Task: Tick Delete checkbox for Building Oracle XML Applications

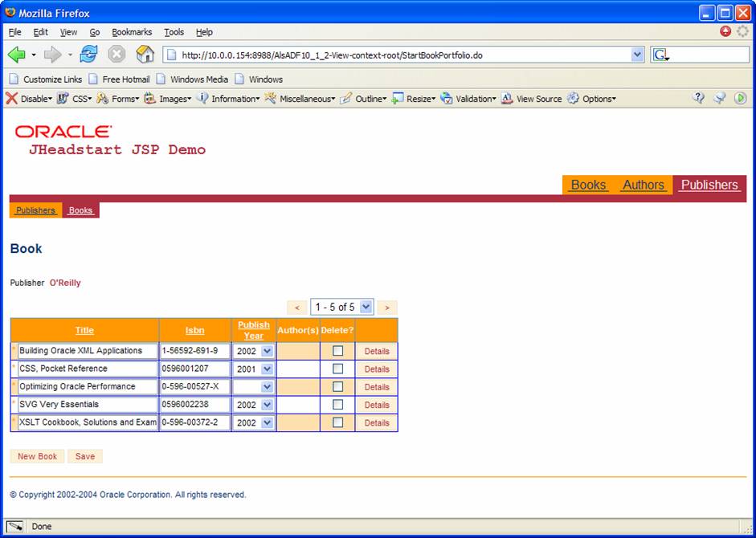Action: pyautogui.click(x=337, y=351)
